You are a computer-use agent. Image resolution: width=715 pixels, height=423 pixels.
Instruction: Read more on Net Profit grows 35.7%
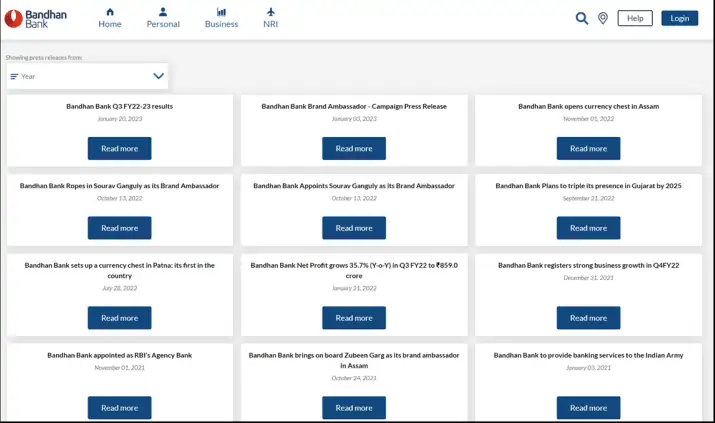pos(354,318)
